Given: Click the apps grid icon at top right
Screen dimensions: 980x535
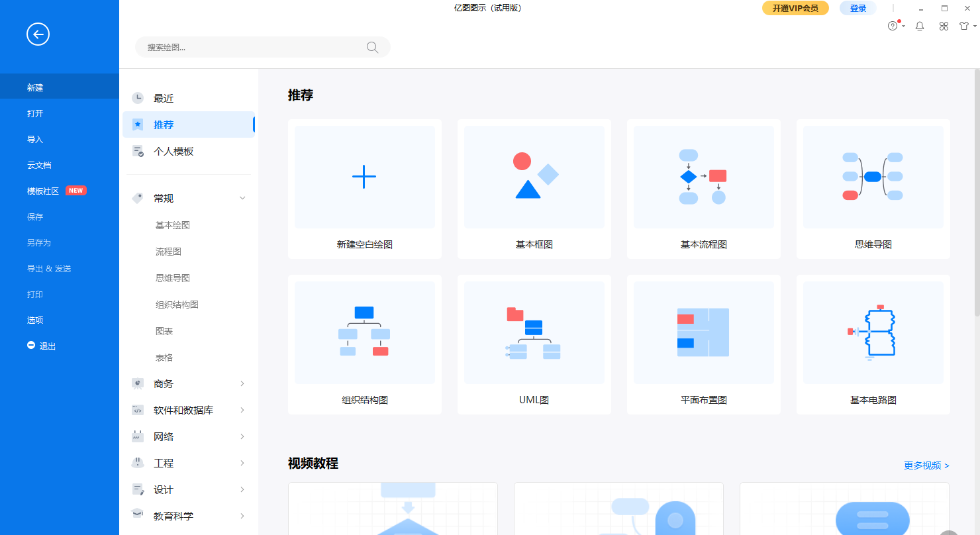Looking at the screenshot, I should pyautogui.click(x=943, y=25).
